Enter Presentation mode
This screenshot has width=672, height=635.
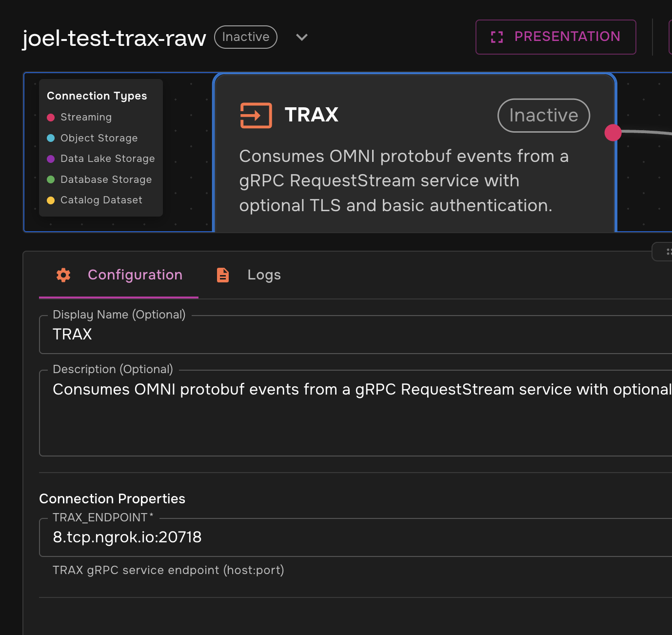click(556, 37)
